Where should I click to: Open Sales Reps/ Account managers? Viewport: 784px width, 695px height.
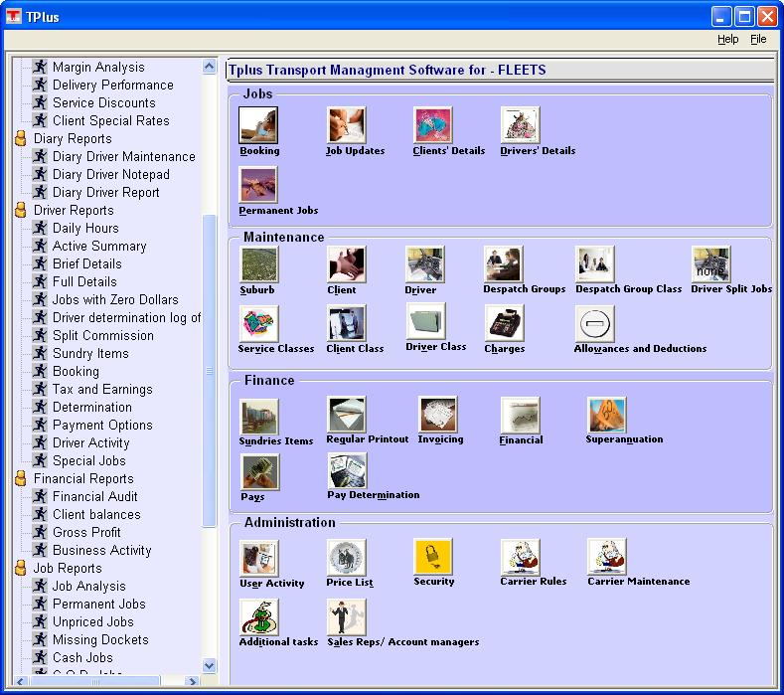tap(347, 617)
